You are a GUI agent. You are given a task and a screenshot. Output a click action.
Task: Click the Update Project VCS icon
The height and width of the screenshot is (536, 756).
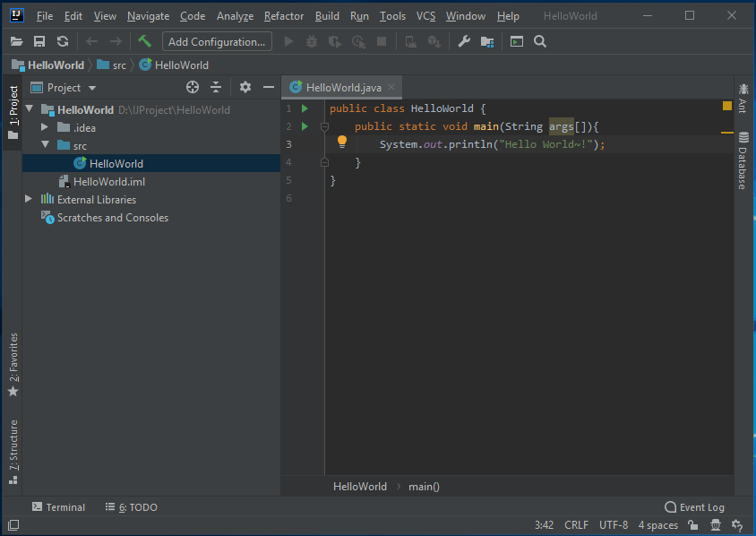411,42
